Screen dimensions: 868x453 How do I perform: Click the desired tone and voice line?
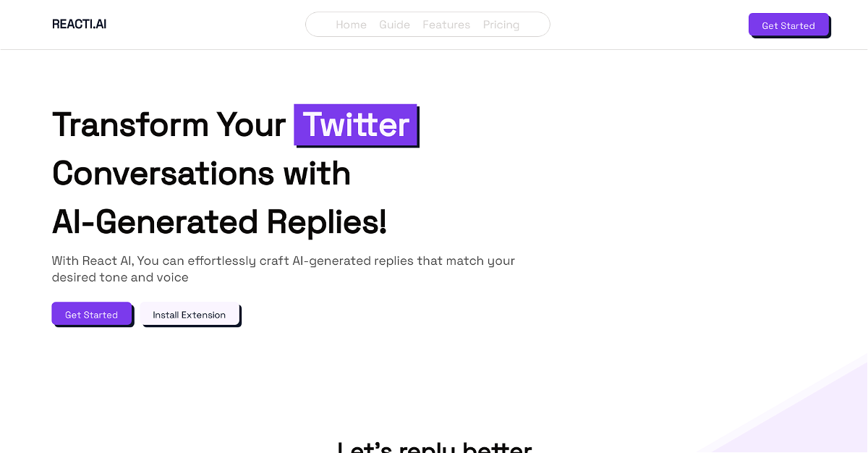(x=120, y=277)
